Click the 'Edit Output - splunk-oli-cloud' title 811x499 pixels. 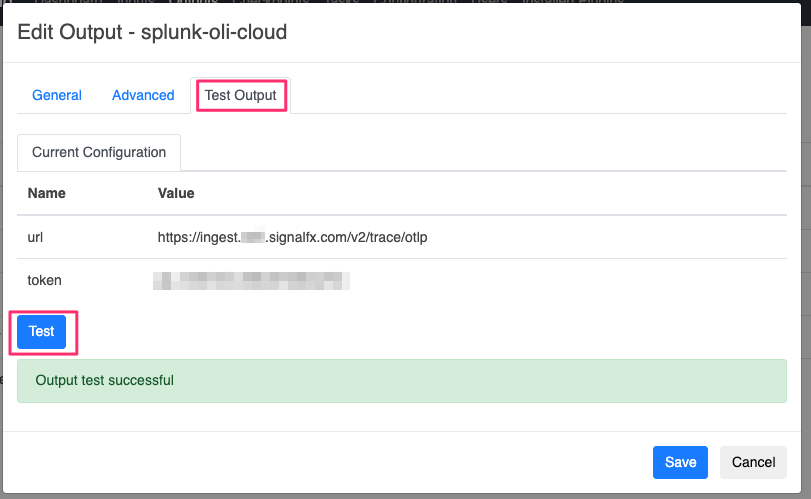click(152, 32)
